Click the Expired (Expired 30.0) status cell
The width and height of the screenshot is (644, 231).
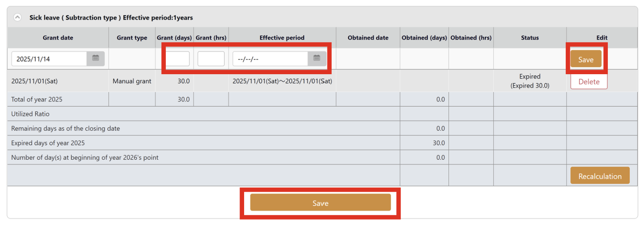tap(530, 81)
